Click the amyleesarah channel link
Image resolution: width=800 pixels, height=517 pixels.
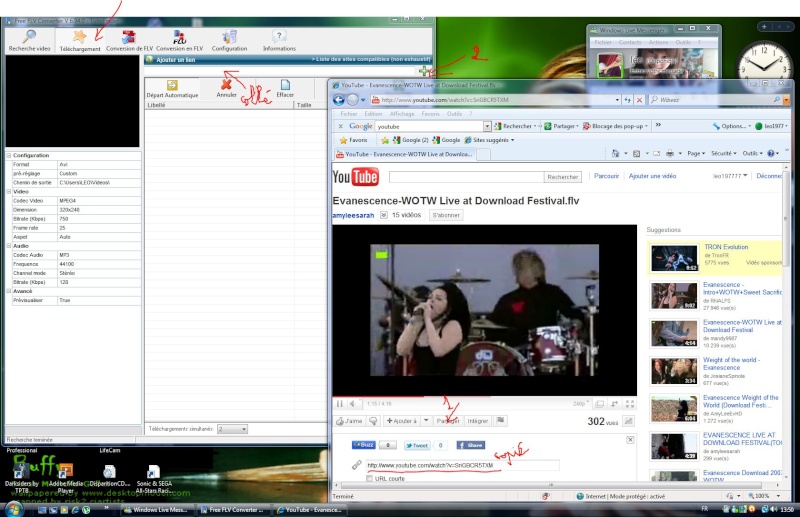[353, 215]
